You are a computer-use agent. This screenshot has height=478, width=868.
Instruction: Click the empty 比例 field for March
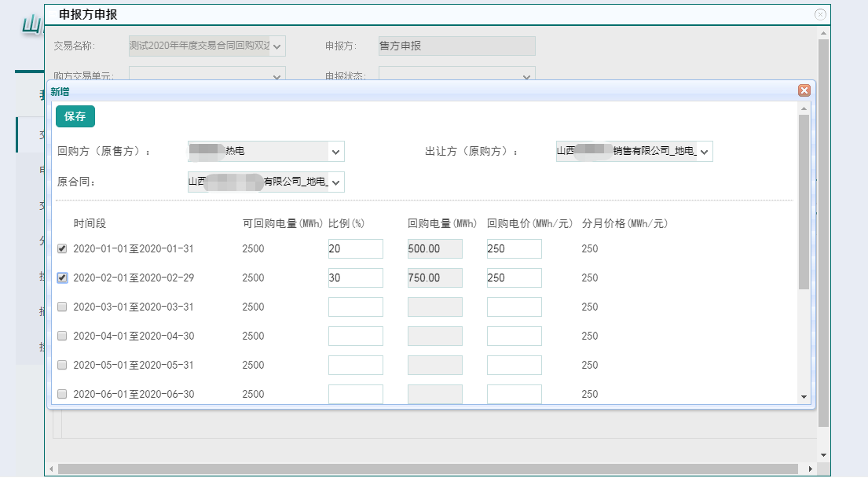(x=355, y=307)
